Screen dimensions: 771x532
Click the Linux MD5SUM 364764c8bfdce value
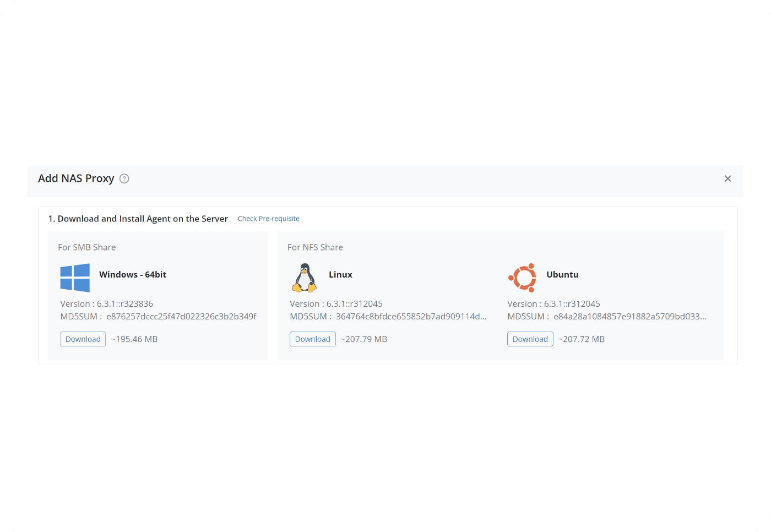click(x=411, y=317)
